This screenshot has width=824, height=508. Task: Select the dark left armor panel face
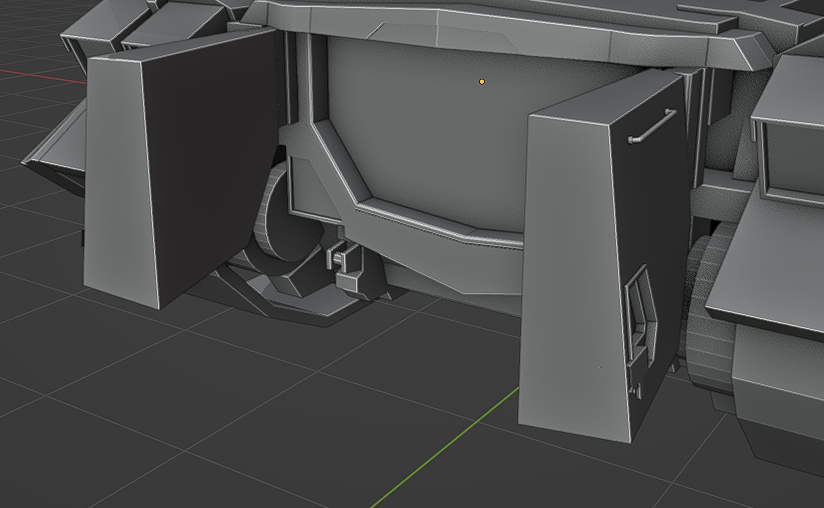coord(210,168)
